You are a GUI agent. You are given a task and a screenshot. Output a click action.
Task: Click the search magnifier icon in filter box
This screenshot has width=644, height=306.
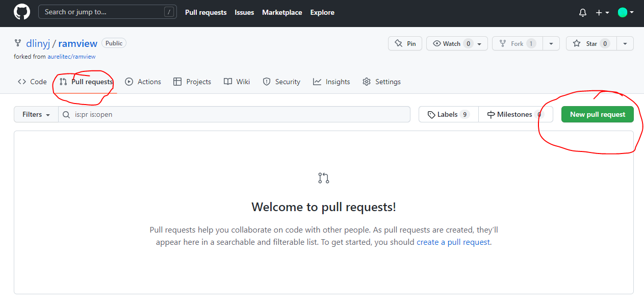[66, 115]
